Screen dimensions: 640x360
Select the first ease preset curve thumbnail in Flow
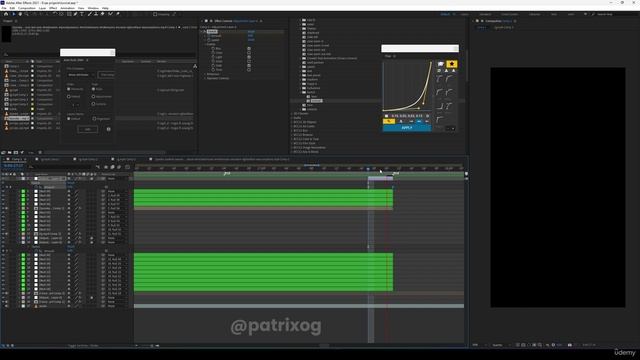coord(440,79)
